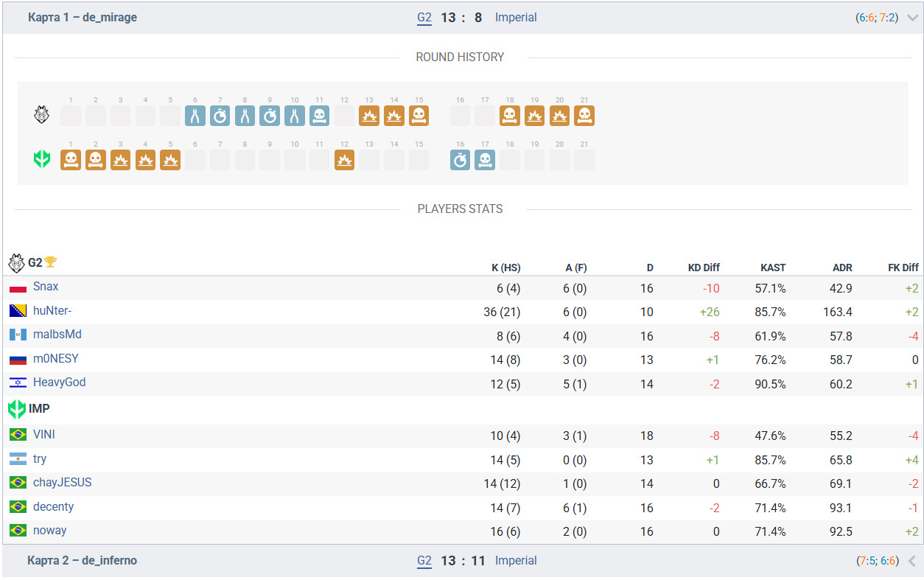The image size is (924, 580).
Task: Open noway player profile
Action: (x=50, y=531)
